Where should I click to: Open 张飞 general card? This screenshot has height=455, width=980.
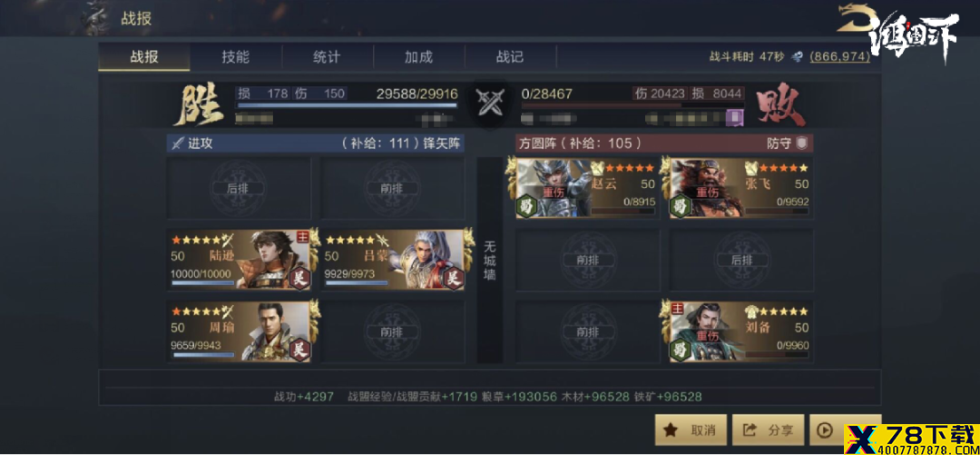point(741,188)
